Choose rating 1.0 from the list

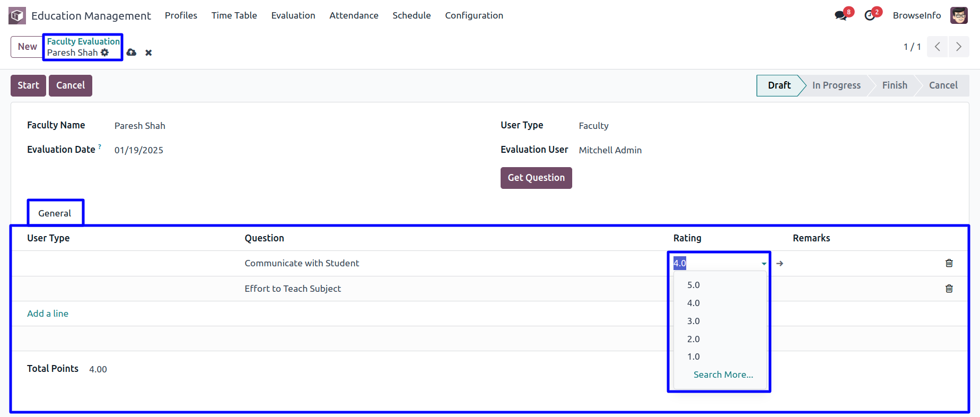pos(720,357)
